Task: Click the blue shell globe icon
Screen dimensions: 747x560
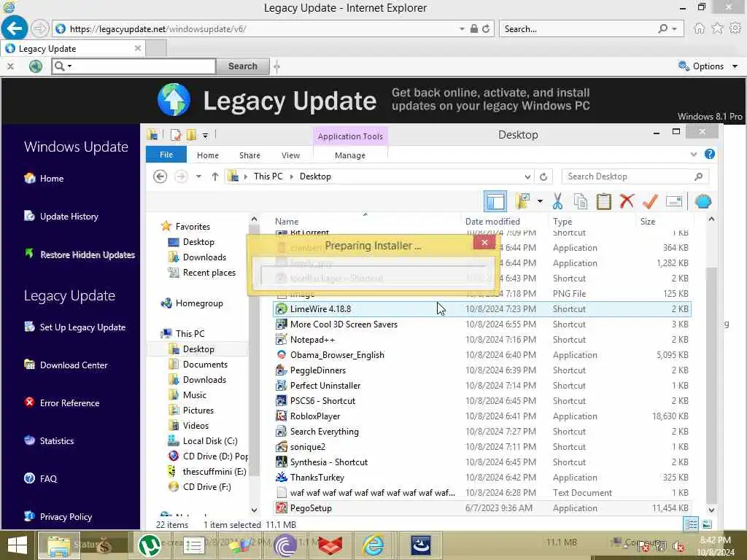Action: pyautogui.click(x=703, y=201)
